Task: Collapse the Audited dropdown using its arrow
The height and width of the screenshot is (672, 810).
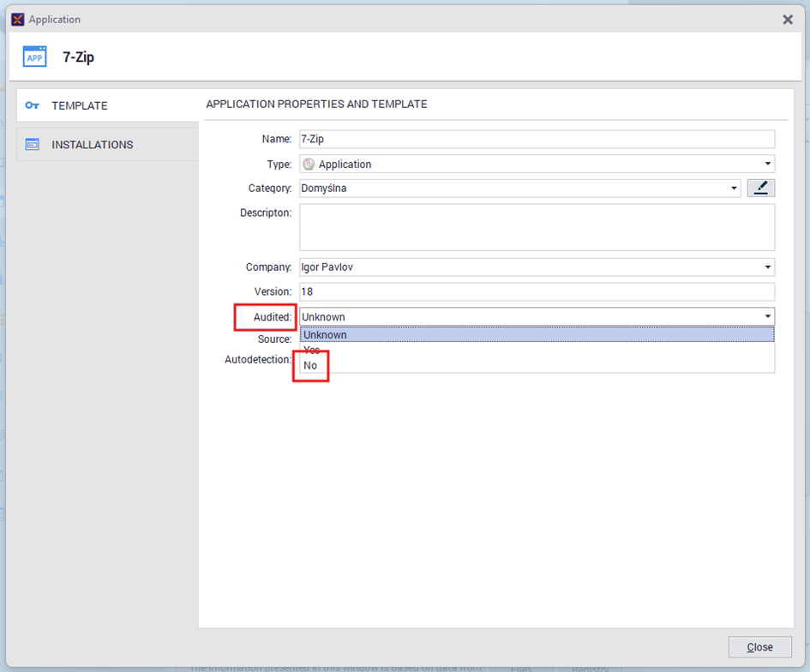Action: click(767, 317)
